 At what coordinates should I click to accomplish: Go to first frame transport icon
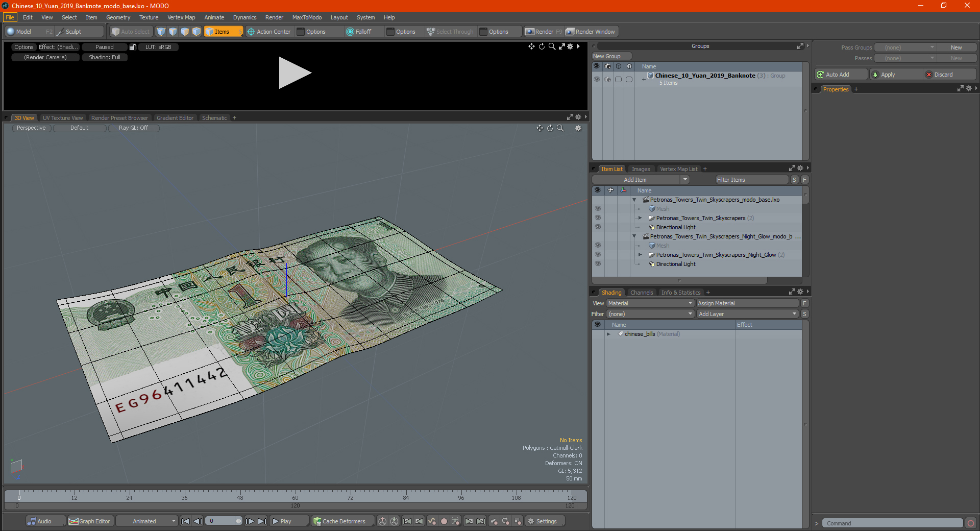186,521
